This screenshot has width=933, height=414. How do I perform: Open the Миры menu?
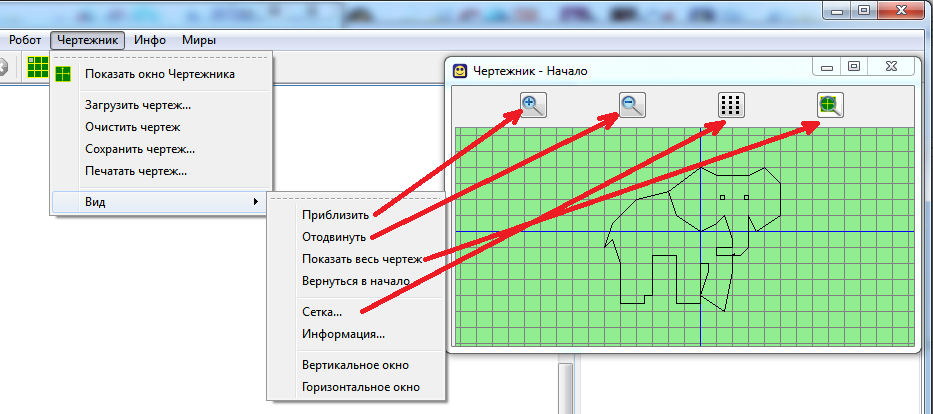(199, 40)
